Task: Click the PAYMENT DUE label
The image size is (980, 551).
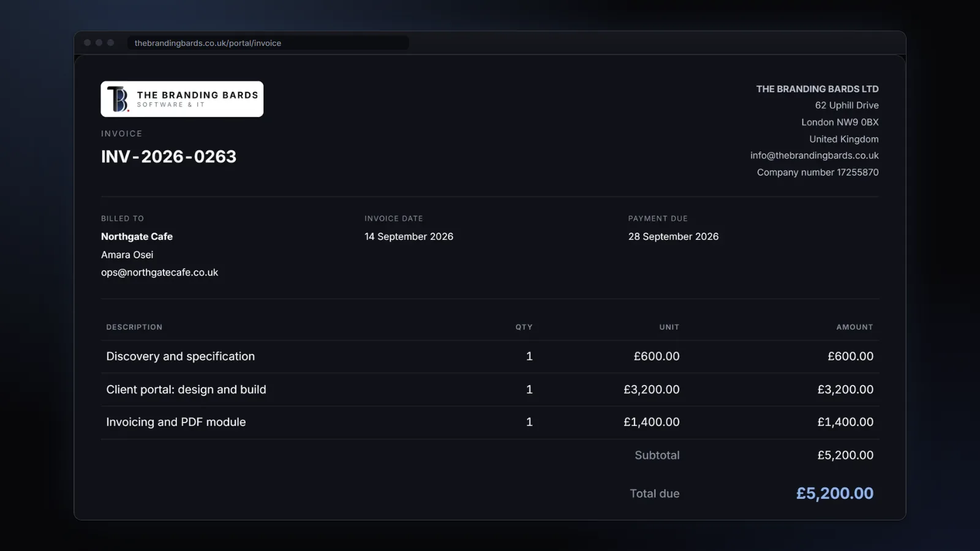Action: coord(658,219)
